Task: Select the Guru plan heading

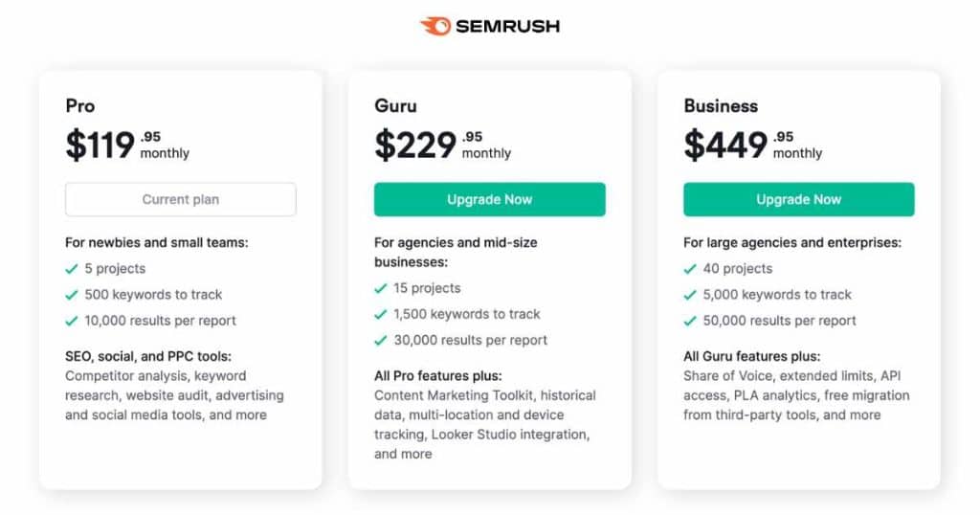Action: pos(395,105)
